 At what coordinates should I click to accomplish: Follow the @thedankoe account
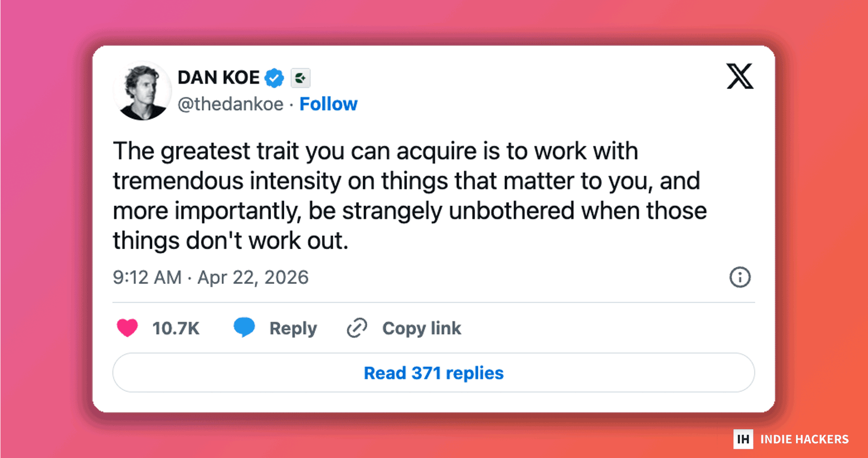(328, 104)
